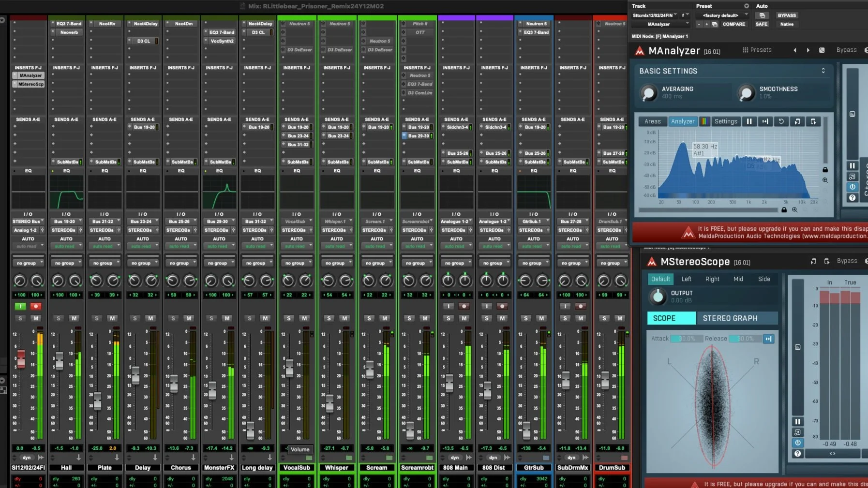
Task: Click the MAnalyzer random preset dice icon
Action: tap(822, 50)
